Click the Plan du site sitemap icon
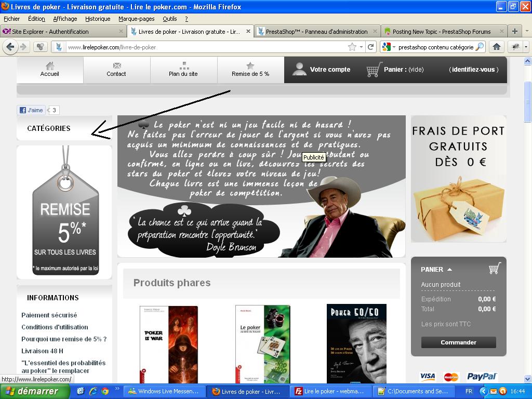 183,65
